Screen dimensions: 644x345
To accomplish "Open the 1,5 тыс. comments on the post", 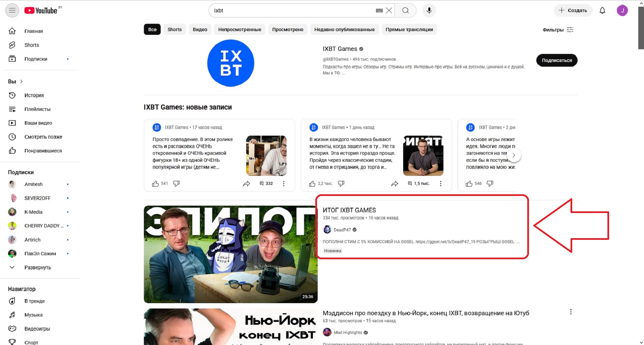I will tap(419, 184).
